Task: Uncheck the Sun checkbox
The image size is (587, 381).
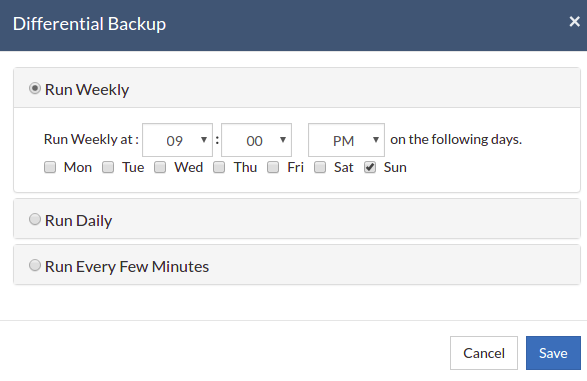Action: (370, 167)
